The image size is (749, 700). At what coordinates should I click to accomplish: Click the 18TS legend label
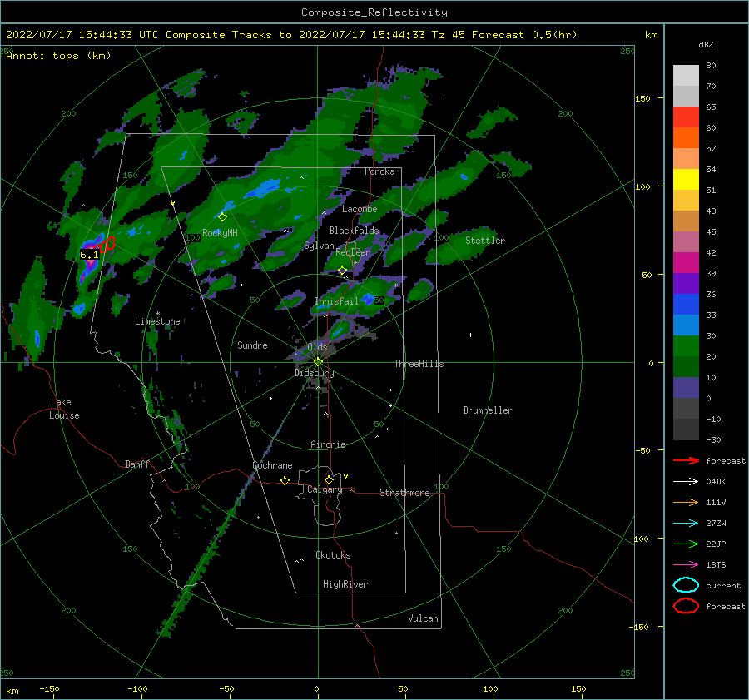(x=716, y=565)
